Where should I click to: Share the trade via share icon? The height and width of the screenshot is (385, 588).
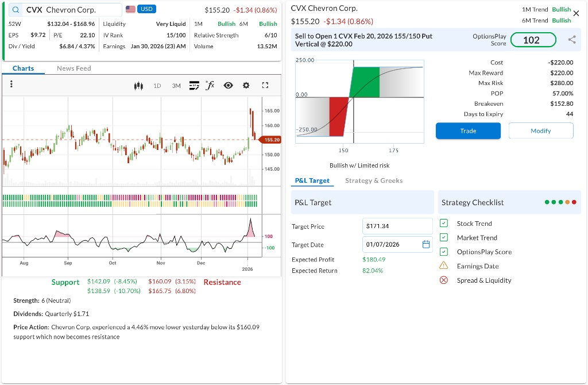pyautogui.click(x=571, y=40)
